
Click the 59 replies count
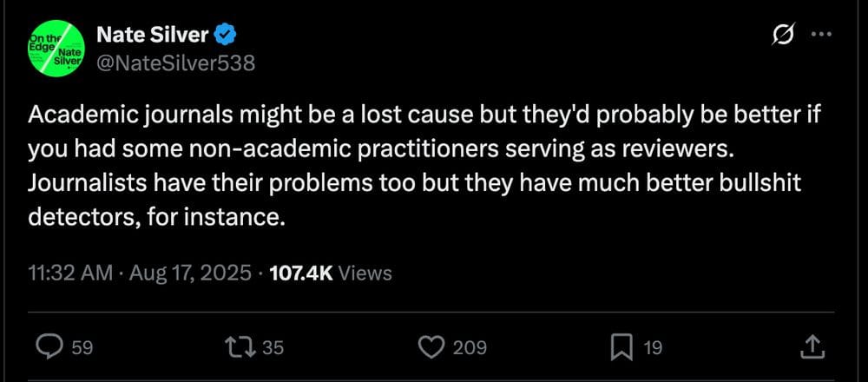pos(82,347)
